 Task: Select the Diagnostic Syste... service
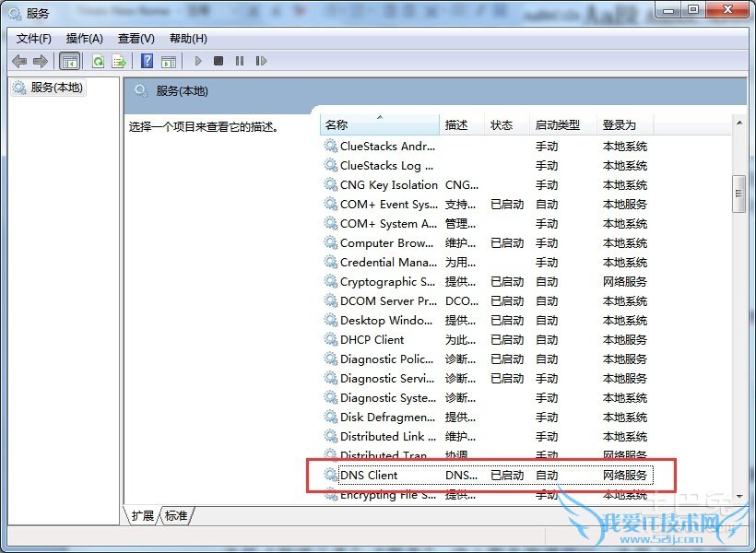pyautogui.click(x=487, y=398)
